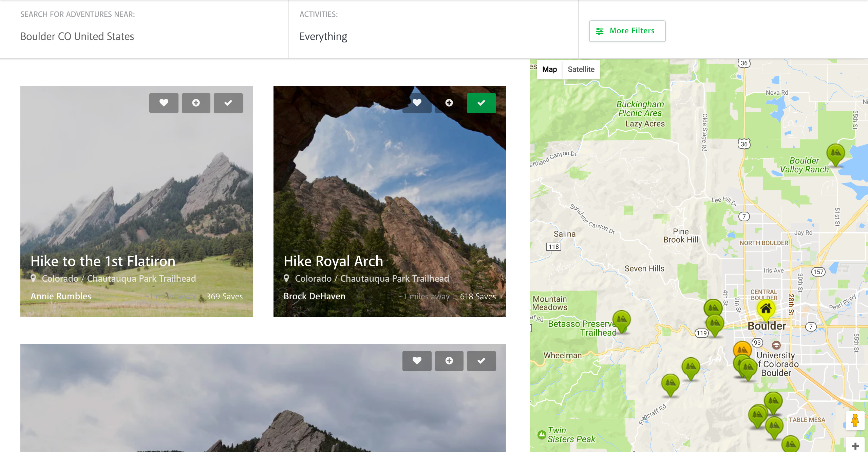
Task: Edit the Boulder CO United States location field
Action: pos(77,36)
